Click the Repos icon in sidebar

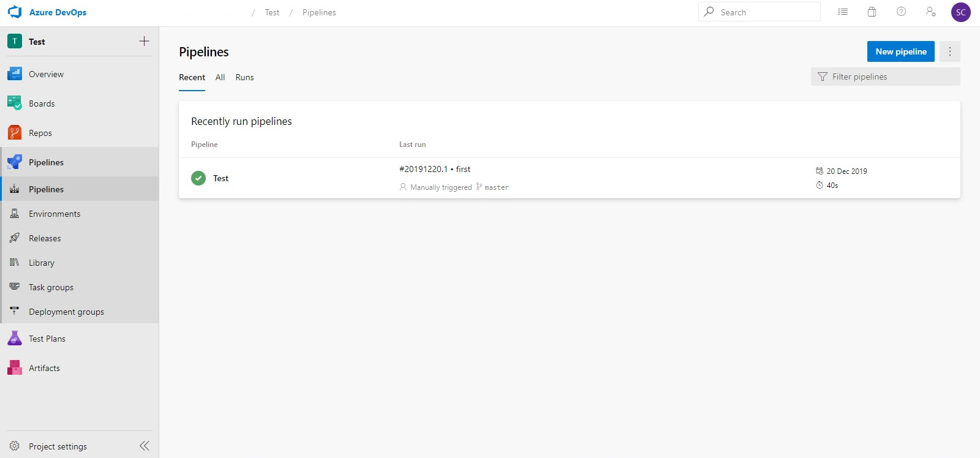pyautogui.click(x=15, y=133)
